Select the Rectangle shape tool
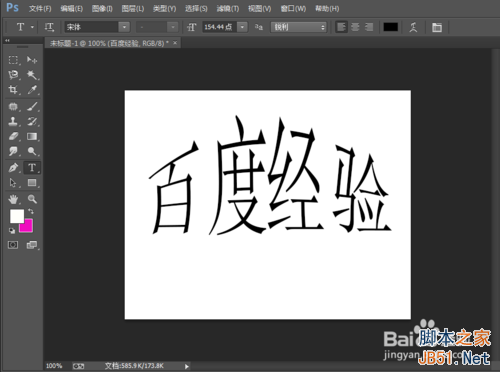 [32, 183]
